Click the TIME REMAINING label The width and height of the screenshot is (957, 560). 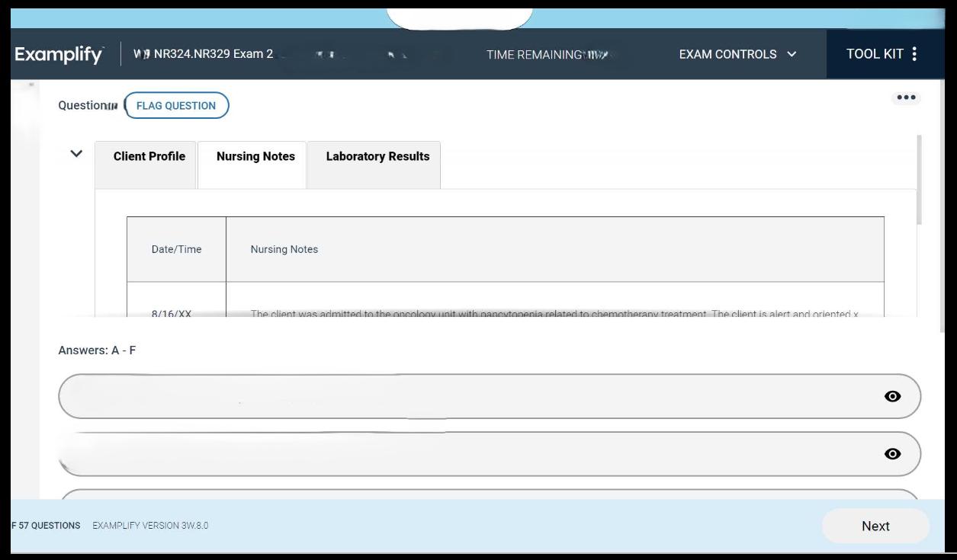(x=534, y=54)
